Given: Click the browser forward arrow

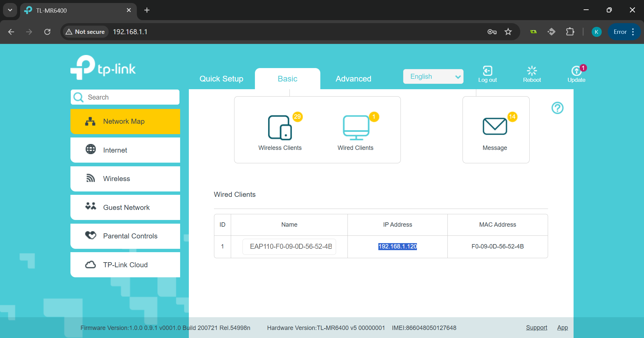Looking at the screenshot, I should pos(29,32).
